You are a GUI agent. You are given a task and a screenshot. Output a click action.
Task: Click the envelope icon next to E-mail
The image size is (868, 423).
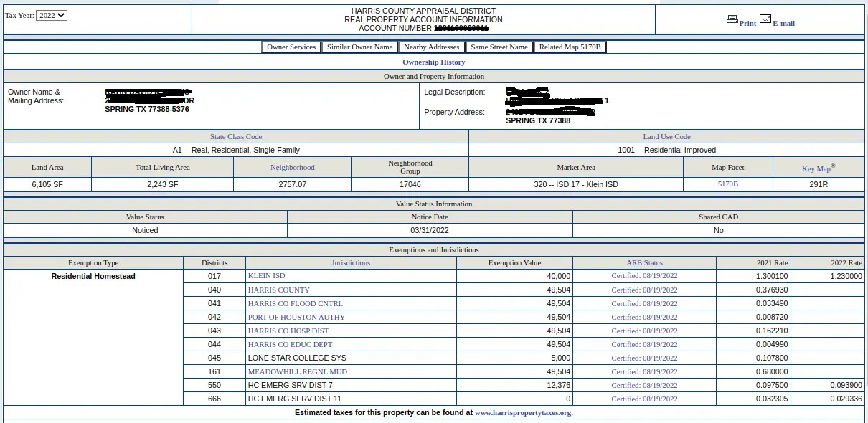point(765,19)
